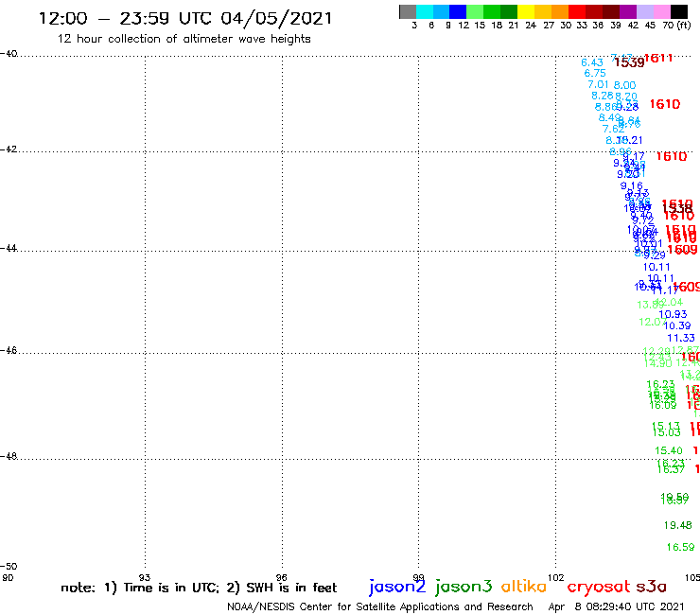Select the "11.33" wave height value
The height and width of the screenshot is (615, 700).
[681, 338]
